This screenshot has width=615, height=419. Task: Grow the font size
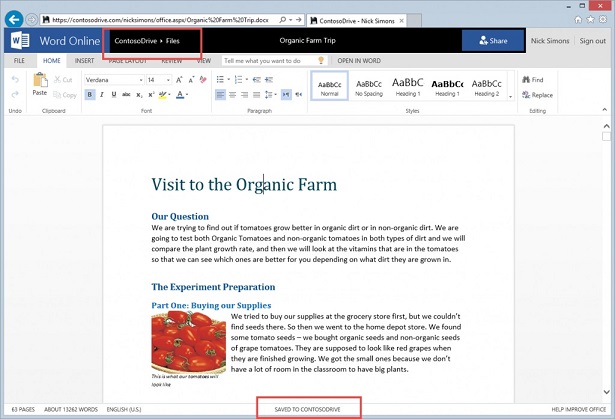click(x=179, y=80)
